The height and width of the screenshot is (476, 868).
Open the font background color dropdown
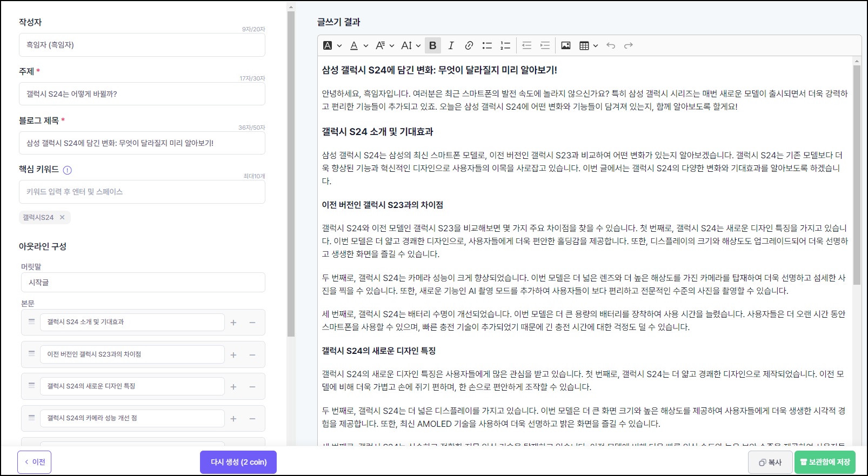pyautogui.click(x=339, y=45)
